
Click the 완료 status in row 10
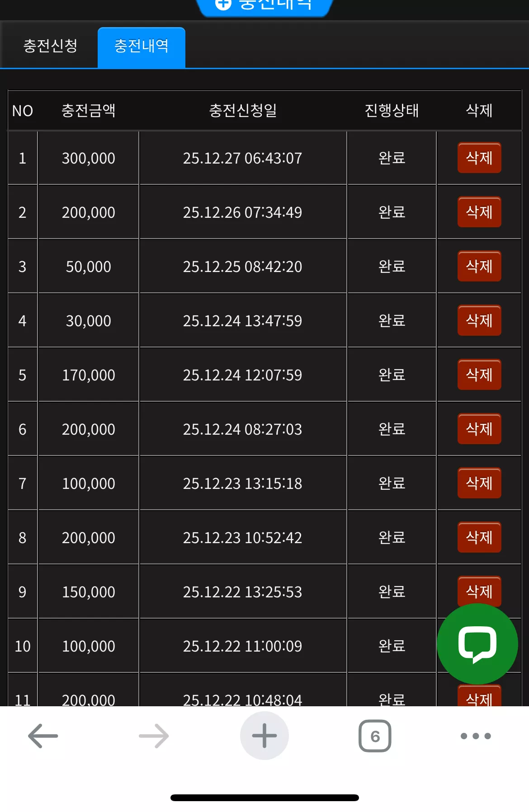click(x=392, y=646)
